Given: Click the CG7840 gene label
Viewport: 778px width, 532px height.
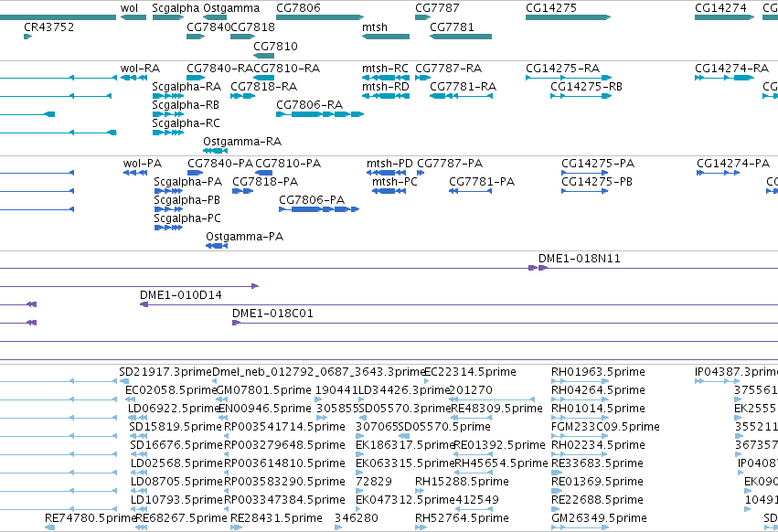Looking at the screenshot, I should (x=208, y=27).
